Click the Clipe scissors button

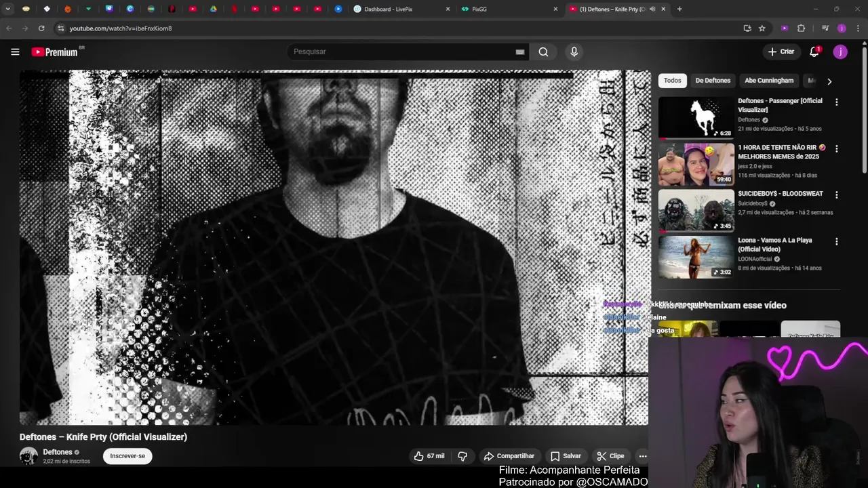tap(610, 456)
